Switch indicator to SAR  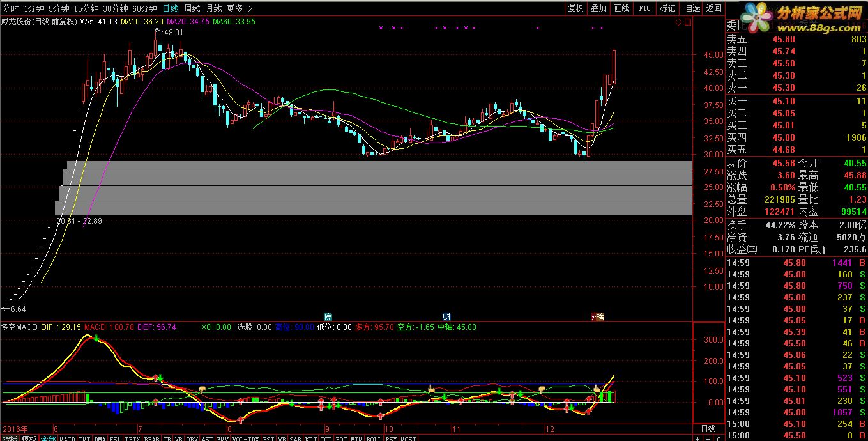[295, 437]
